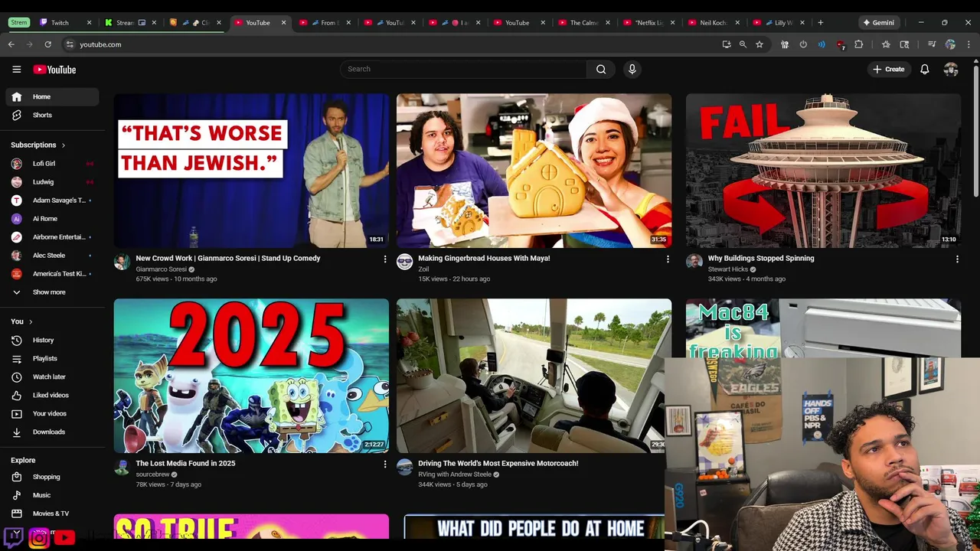The image size is (980, 551).
Task: Open the Gianmarco Soresi channel name
Action: click(161, 269)
